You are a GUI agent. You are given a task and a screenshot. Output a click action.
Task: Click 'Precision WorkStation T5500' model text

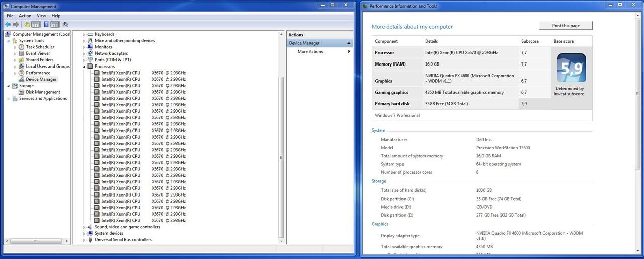coord(503,148)
